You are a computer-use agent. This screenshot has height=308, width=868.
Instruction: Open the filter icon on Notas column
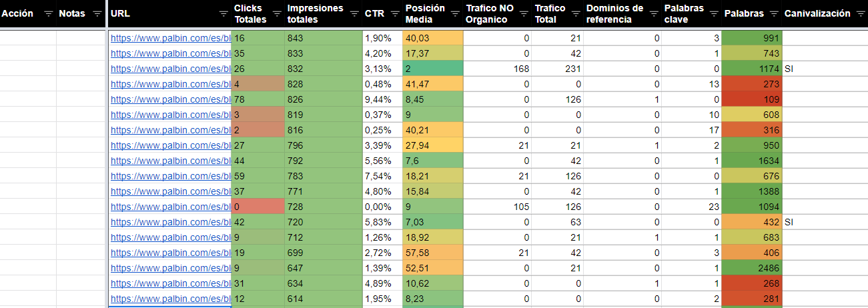(x=97, y=14)
